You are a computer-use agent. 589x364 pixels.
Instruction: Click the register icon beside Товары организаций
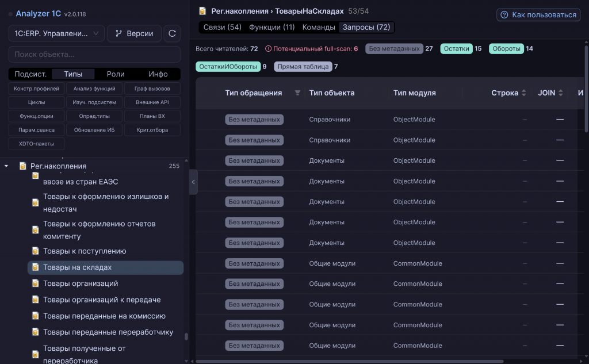[35, 283]
